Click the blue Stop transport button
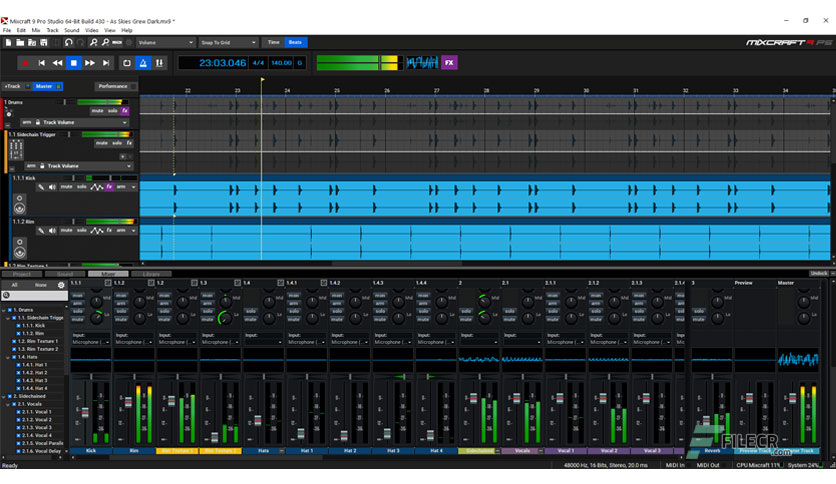836x484 pixels. tap(74, 63)
